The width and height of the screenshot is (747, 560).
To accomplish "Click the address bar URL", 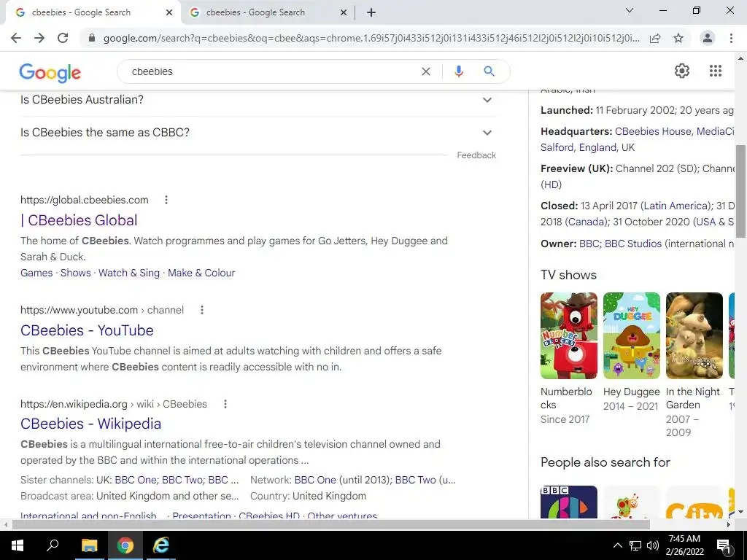I will point(371,38).
